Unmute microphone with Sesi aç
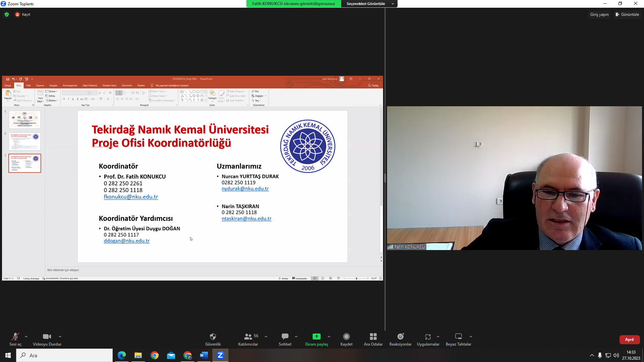 click(x=15, y=337)
